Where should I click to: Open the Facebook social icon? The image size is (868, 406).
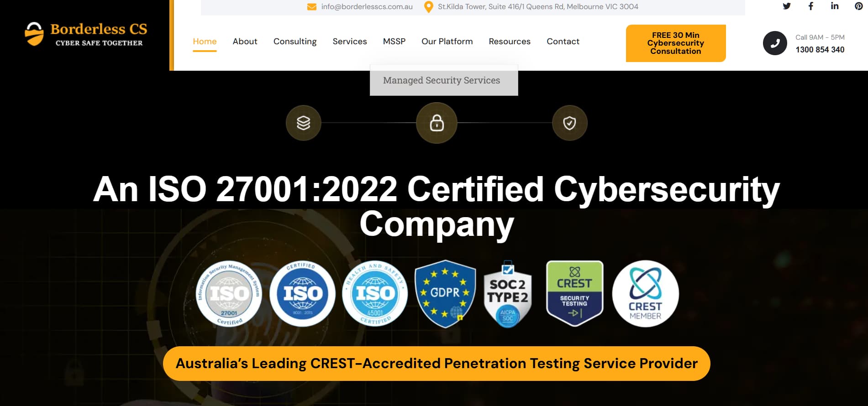pos(811,6)
